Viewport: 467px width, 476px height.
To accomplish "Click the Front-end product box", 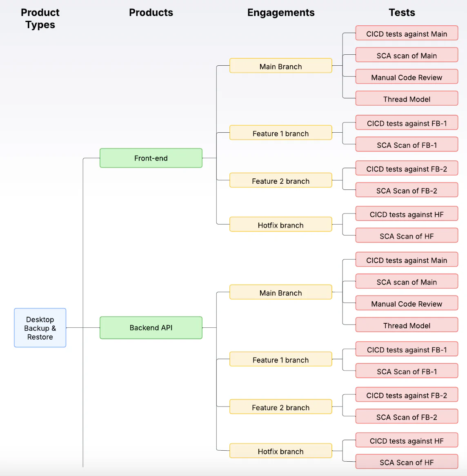I will click(x=151, y=158).
